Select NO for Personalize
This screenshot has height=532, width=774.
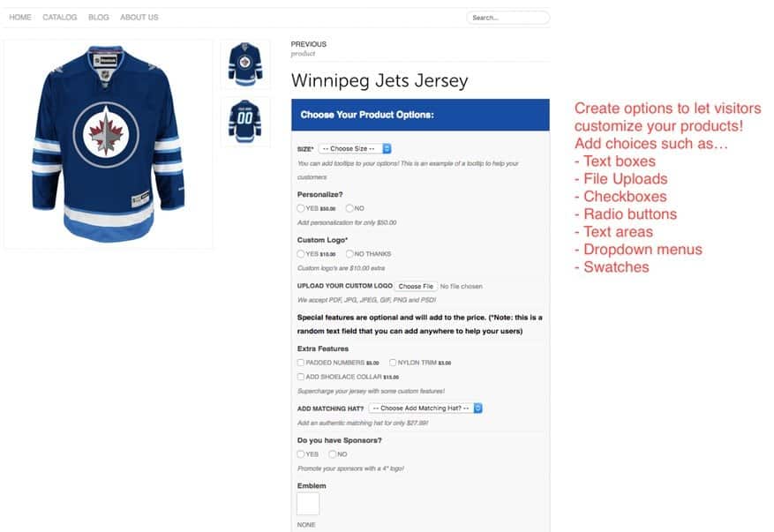(349, 208)
